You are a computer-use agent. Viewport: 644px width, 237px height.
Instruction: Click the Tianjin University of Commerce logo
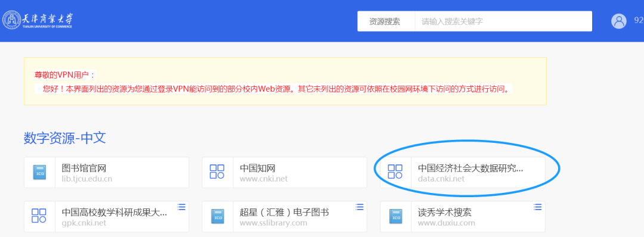(x=38, y=20)
